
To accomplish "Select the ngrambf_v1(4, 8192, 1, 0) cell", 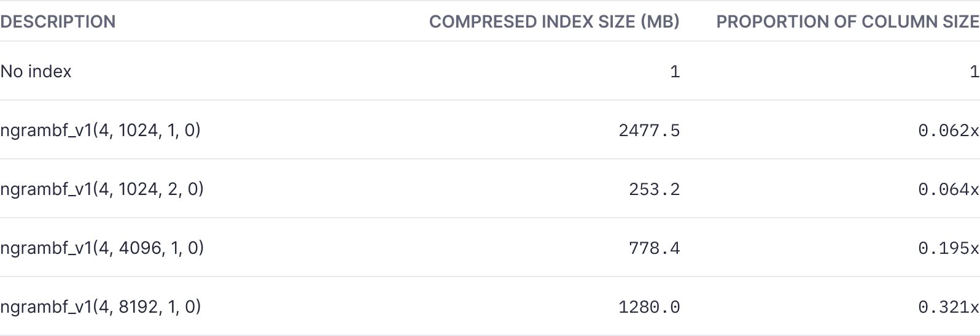I will (100, 307).
